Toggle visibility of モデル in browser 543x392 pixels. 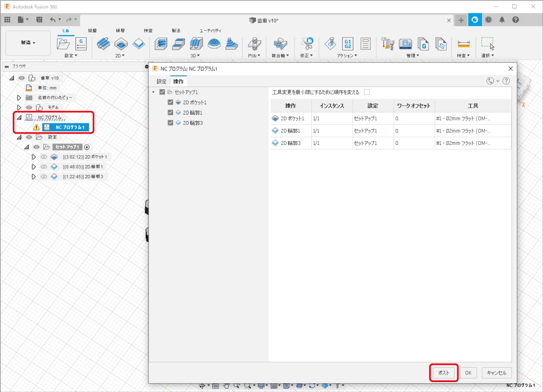29,107
